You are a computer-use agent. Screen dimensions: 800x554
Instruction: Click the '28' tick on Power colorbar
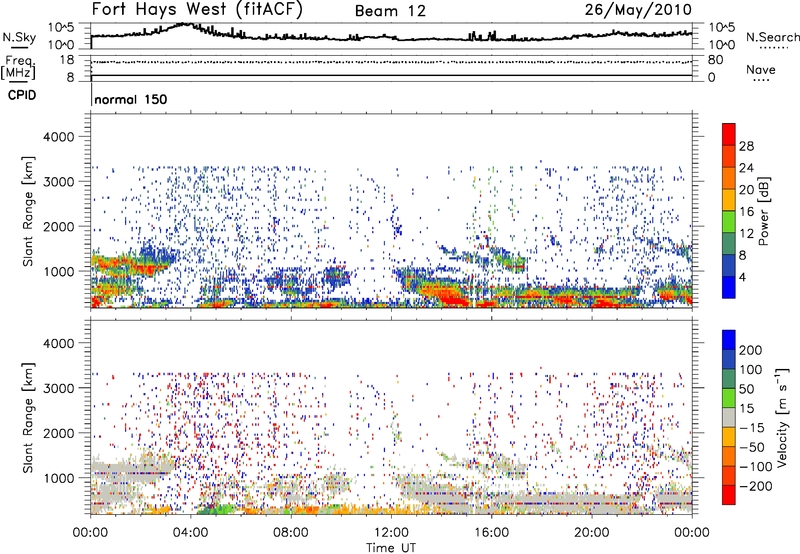[746, 146]
